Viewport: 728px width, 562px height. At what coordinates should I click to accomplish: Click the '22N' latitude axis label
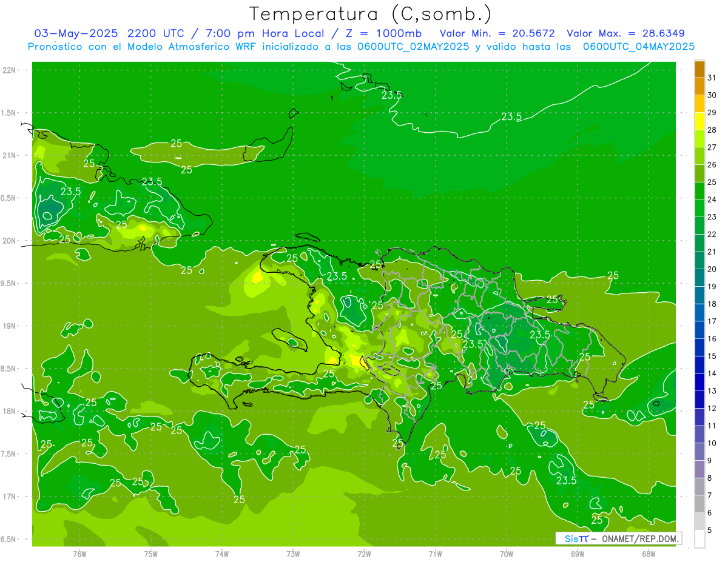(x=10, y=70)
